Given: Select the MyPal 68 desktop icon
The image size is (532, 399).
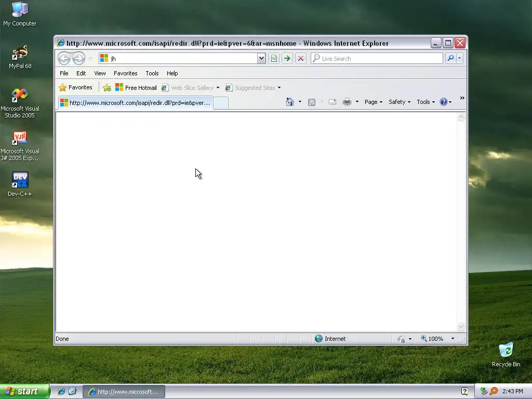Looking at the screenshot, I should (x=20, y=57).
